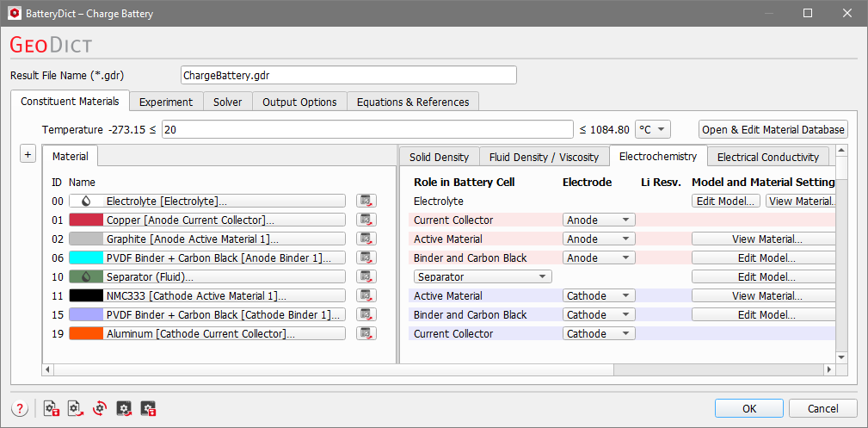Click database icon beside Cathode Binder row
The width and height of the screenshot is (868, 428).
point(366,314)
